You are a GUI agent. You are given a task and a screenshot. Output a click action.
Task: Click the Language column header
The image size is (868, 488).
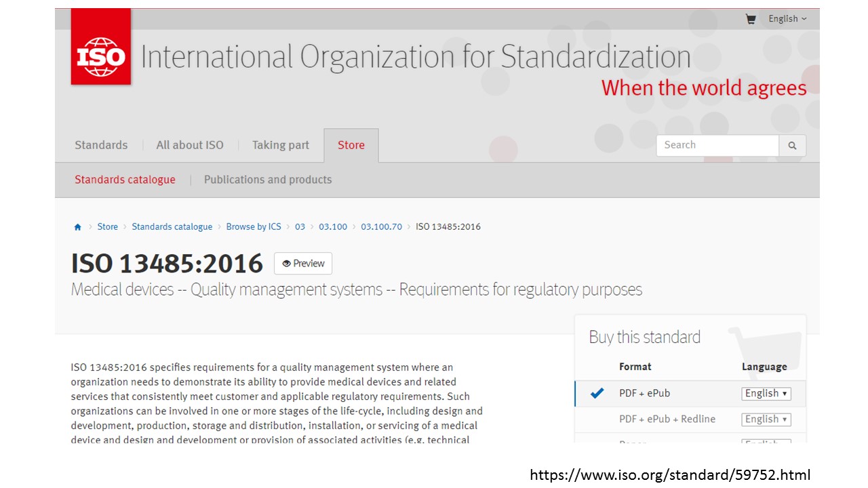click(764, 367)
